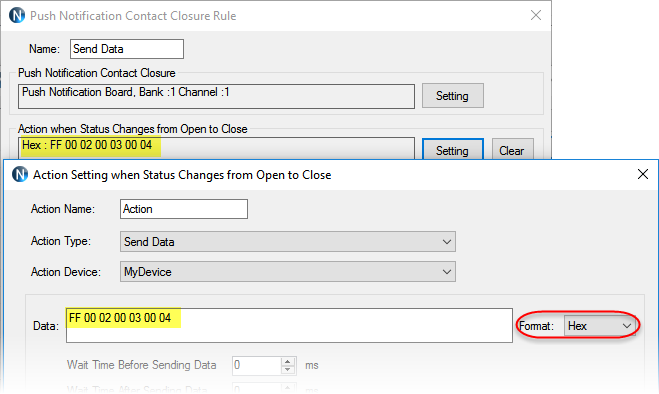Click the Wait Time Before Sending Data label
659x394 pixels.
(x=141, y=365)
